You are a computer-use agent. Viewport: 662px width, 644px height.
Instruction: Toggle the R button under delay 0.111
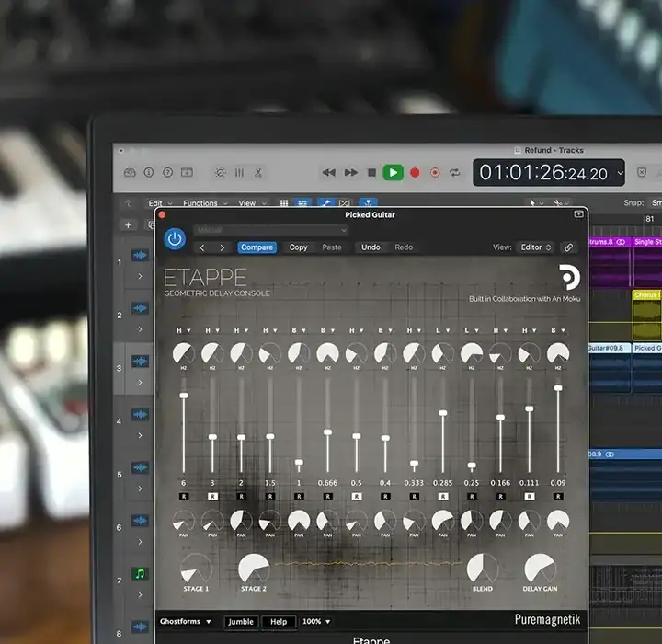pyautogui.click(x=529, y=497)
